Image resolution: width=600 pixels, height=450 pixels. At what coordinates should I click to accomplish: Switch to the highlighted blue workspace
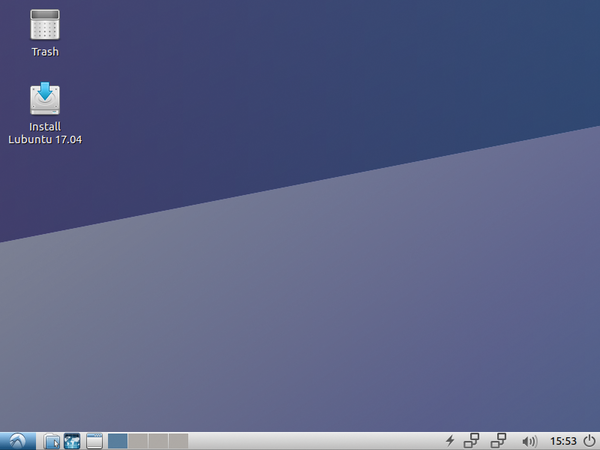pyautogui.click(x=117, y=441)
